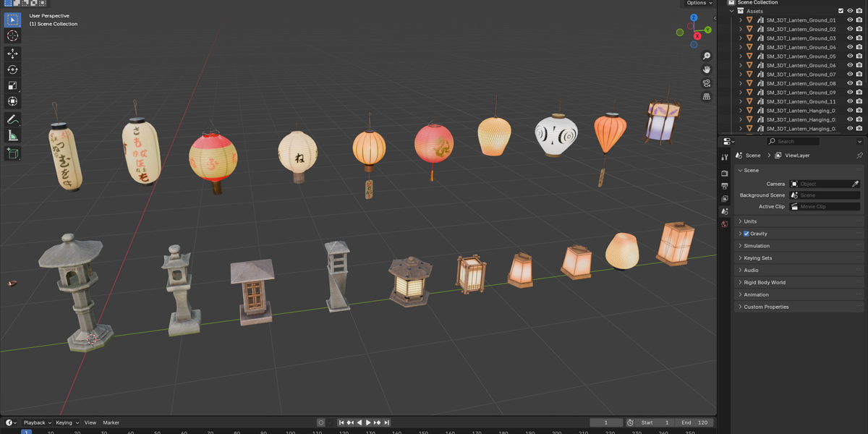868x434 pixels.
Task: Toggle the Assets collection exclude checkbox
Action: tap(841, 11)
